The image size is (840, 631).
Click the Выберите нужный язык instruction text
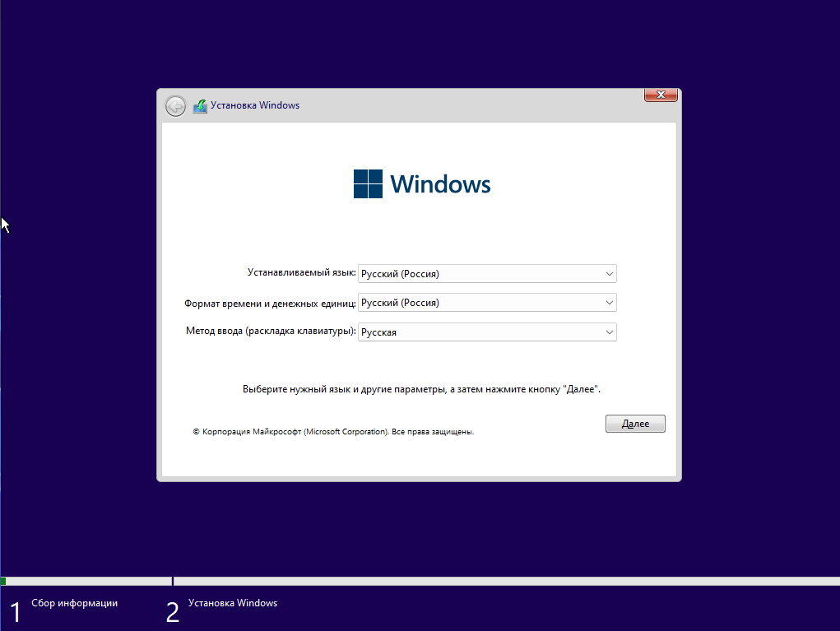tap(421, 388)
